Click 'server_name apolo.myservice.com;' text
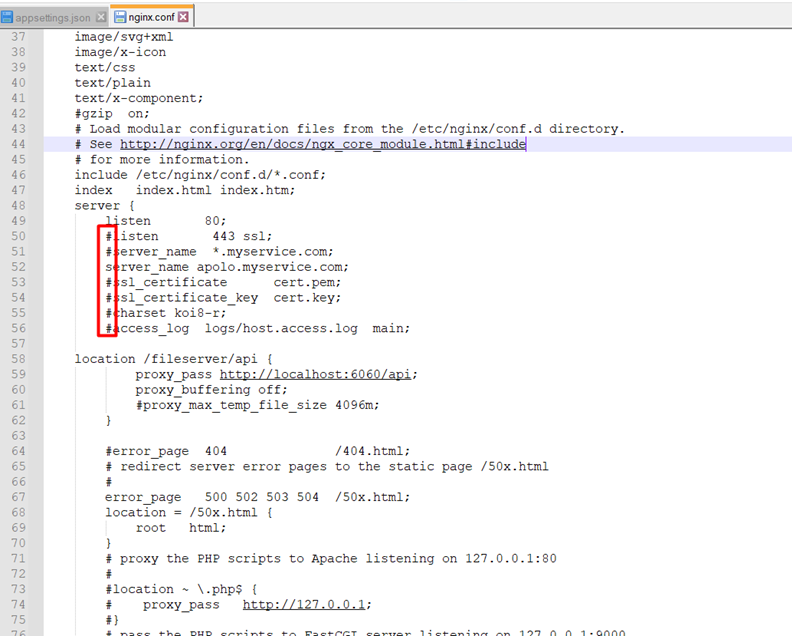Screen dimensions: 792x636 (x=227, y=267)
